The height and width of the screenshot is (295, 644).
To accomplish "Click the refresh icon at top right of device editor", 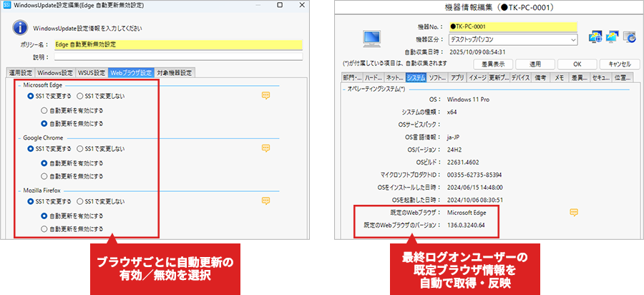I will coord(630,37).
